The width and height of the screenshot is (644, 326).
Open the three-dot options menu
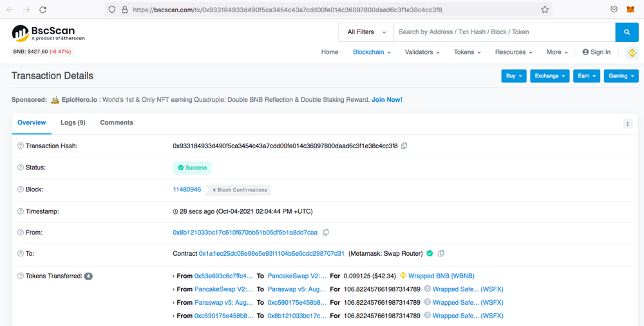(627, 124)
